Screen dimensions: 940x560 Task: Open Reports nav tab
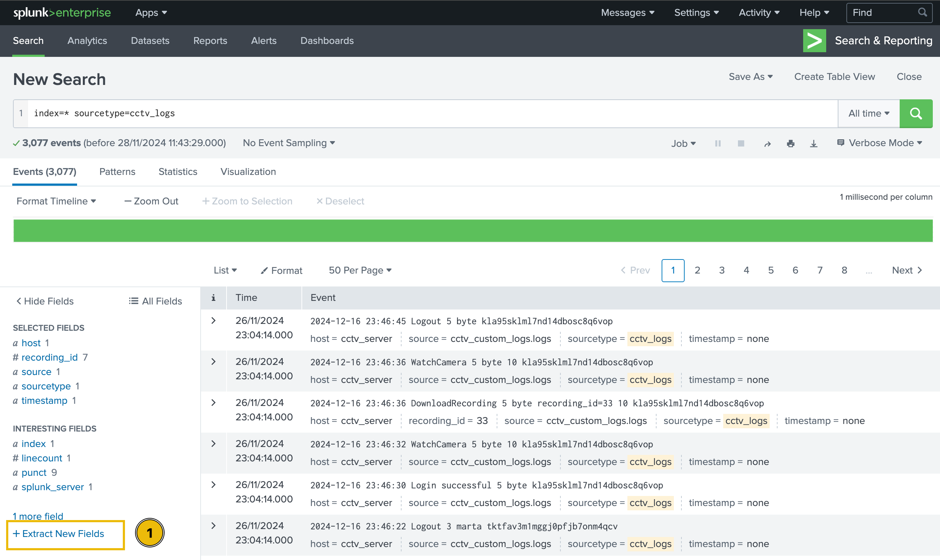pos(210,40)
